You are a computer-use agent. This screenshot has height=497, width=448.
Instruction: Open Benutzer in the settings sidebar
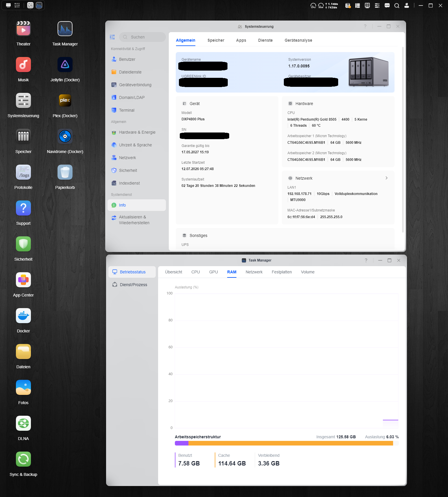[137, 59]
